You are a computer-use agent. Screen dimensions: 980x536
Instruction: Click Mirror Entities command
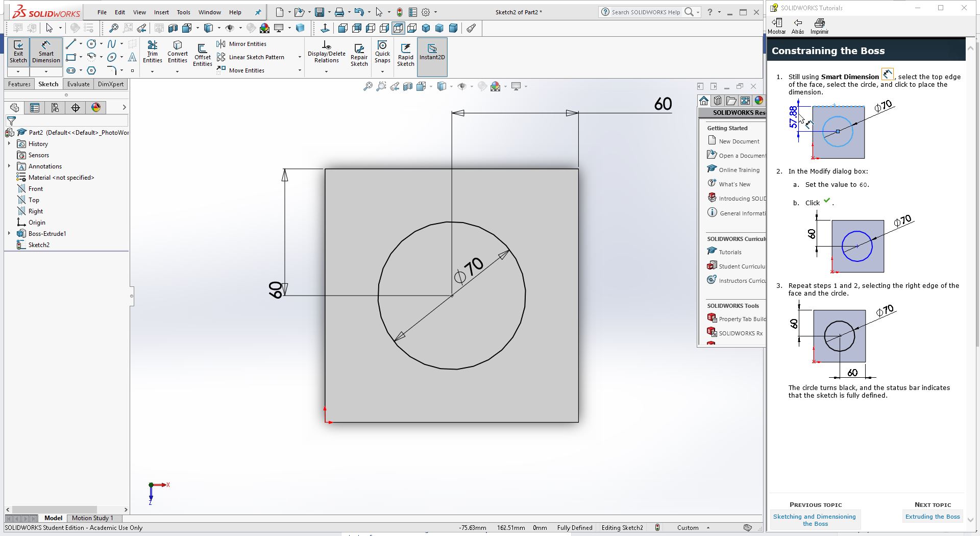tap(241, 44)
